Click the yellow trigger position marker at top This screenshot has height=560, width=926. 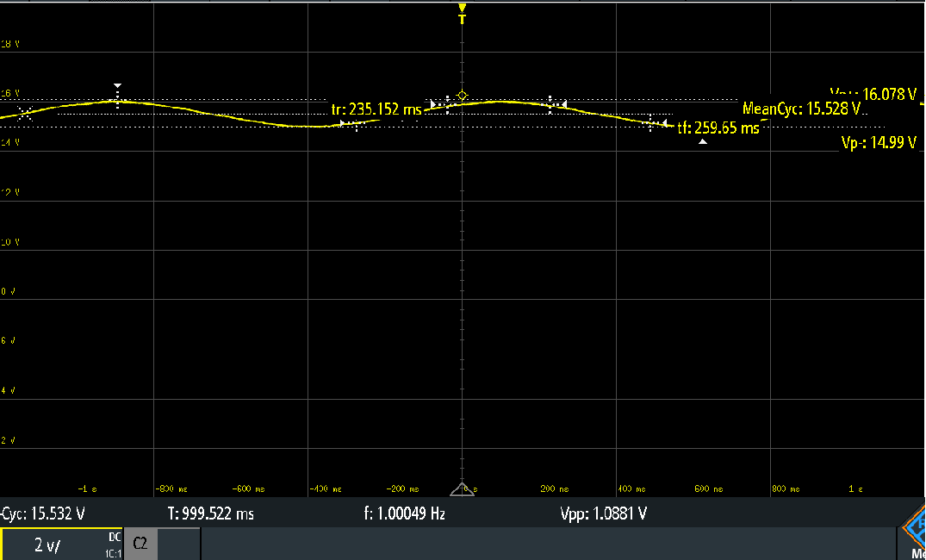pos(463,13)
